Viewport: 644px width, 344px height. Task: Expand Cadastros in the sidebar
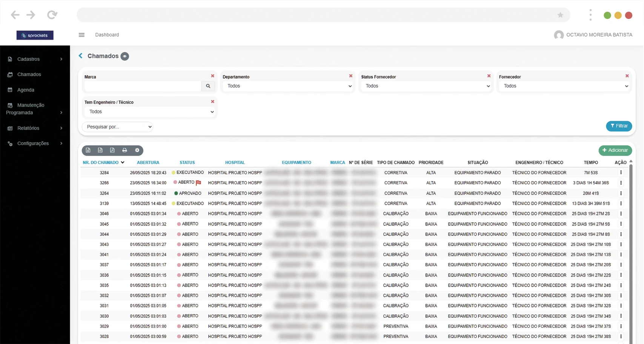tap(35, 59)
